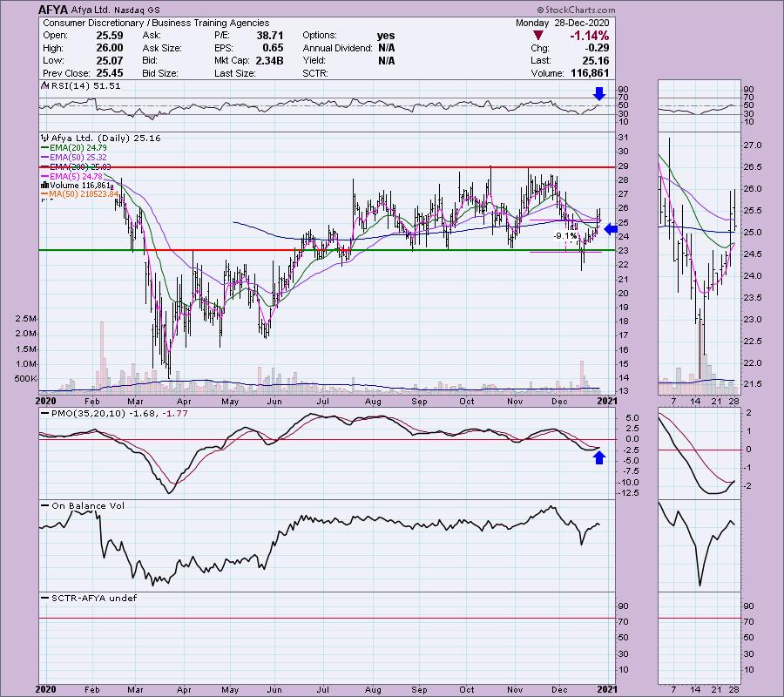Click the 'PMO(35,20,10)' indicator label
The width and height of the screenshot is (784, 697).
coord(89,414)
